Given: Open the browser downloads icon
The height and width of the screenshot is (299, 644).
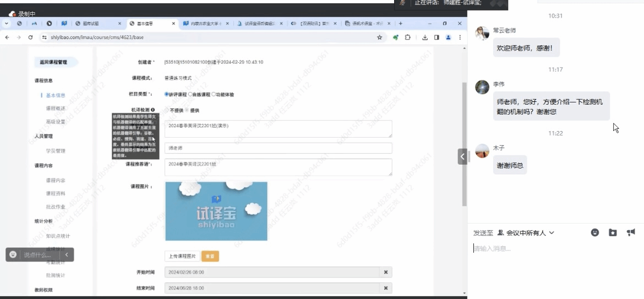Looking at the screenshot, I should tap(425, 37).
